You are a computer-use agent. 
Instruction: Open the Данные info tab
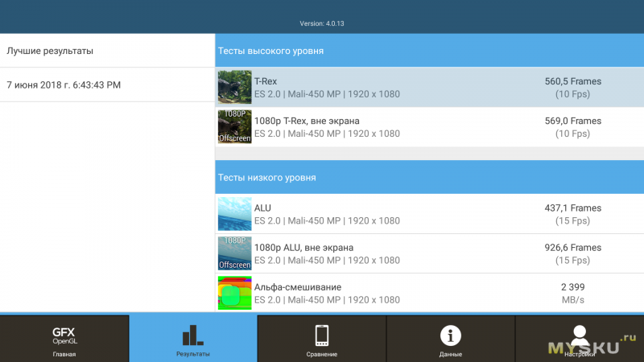[451, 339]
